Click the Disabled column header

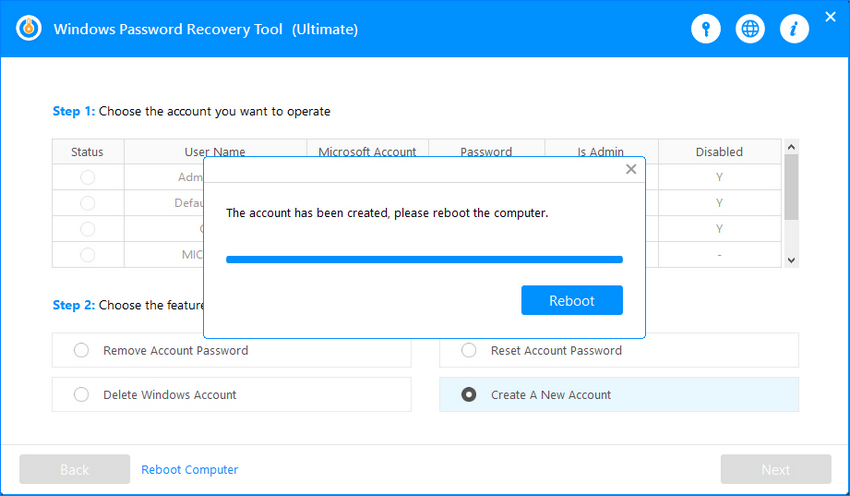719,152
